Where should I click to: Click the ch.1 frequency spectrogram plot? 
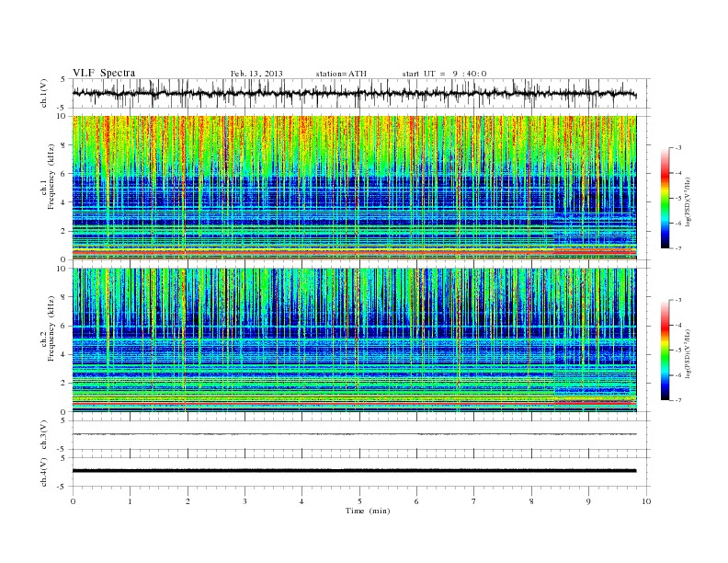(354, 188)
